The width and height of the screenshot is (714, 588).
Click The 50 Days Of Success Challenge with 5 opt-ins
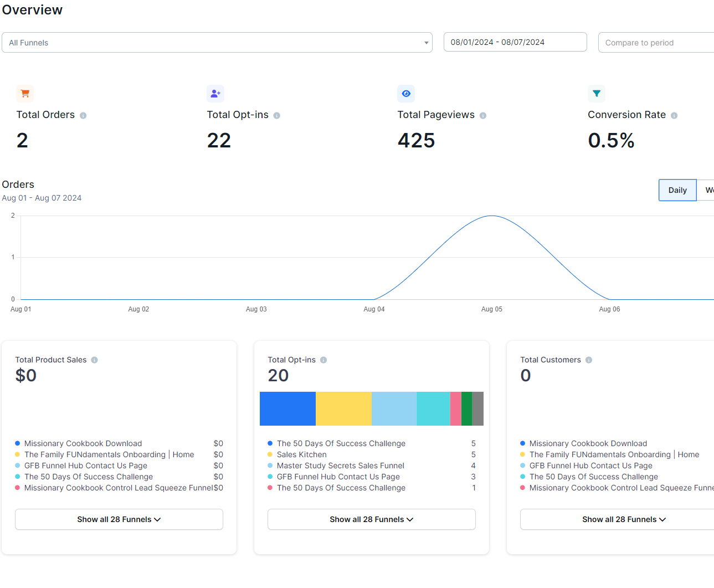point(341,443)
